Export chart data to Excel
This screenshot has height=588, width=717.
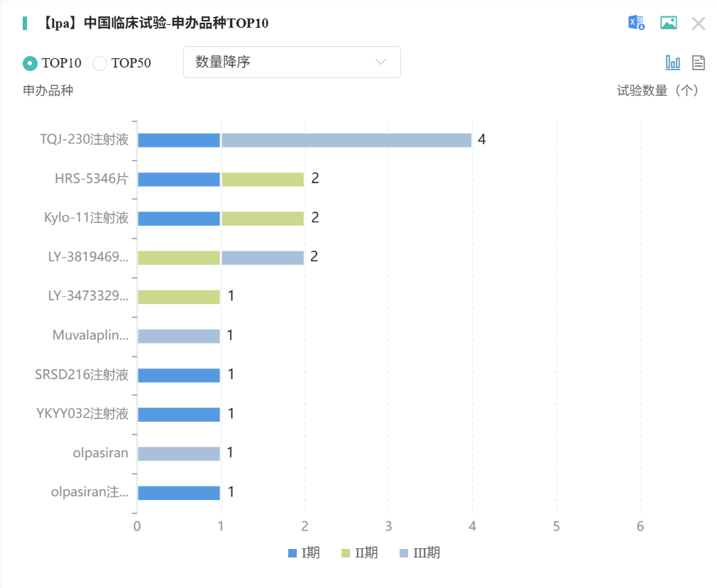pyautogui.click(x=636, y=23)
